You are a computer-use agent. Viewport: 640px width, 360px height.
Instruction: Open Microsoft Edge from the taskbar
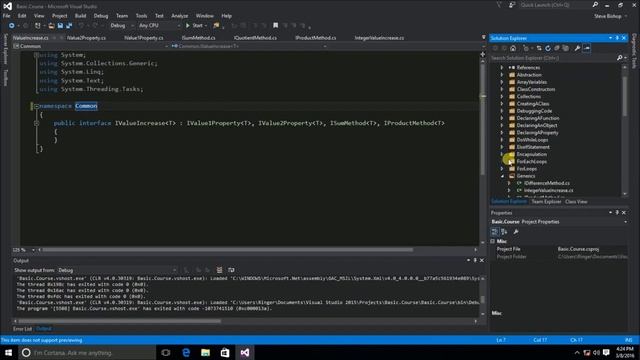point(186,353)
